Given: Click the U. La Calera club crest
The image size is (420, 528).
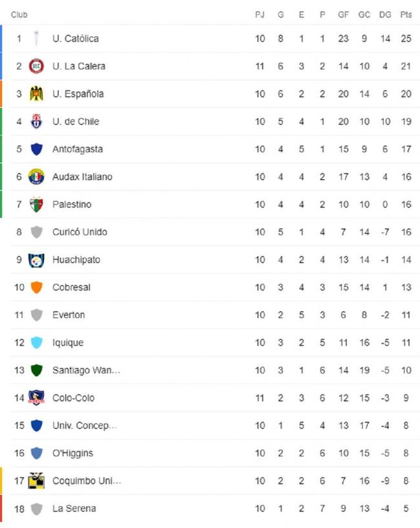Looking at the screenshot, I should pos(36,66).
